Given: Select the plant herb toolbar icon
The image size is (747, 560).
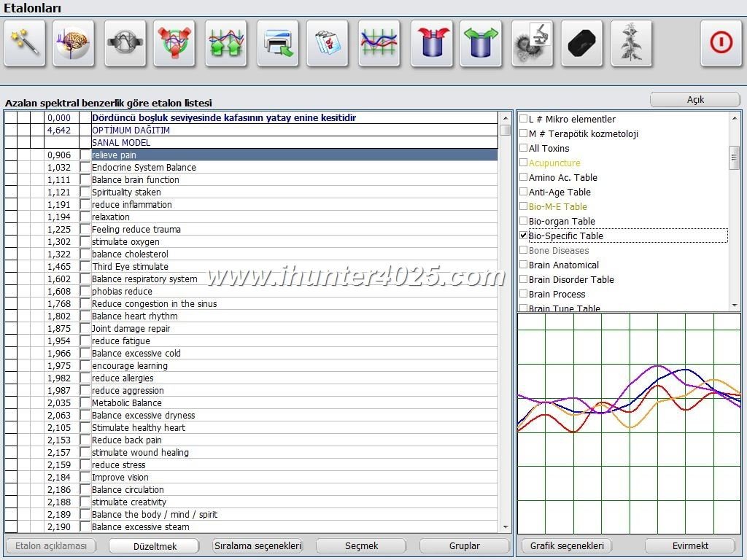Looking at the screenshot, I should 631,43.
